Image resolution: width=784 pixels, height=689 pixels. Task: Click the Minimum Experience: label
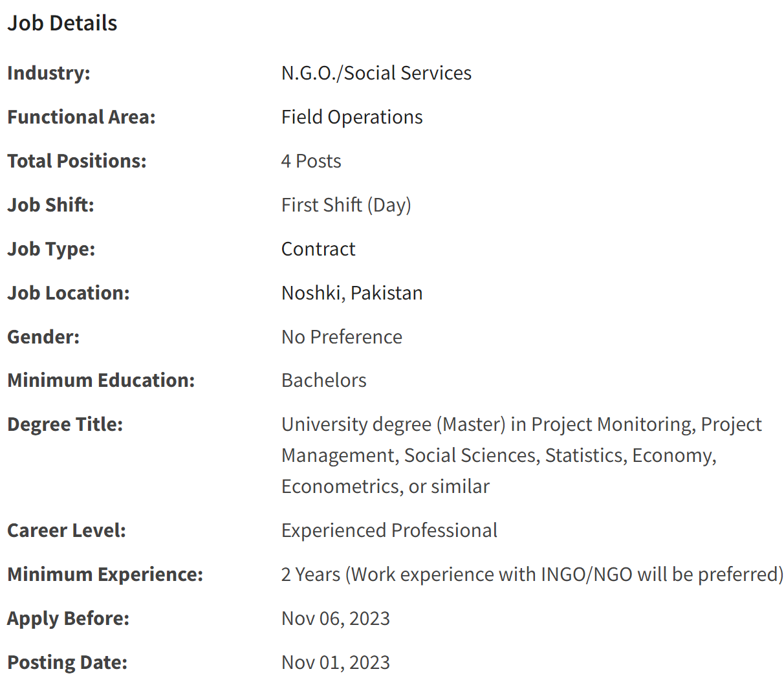point(105,574)
